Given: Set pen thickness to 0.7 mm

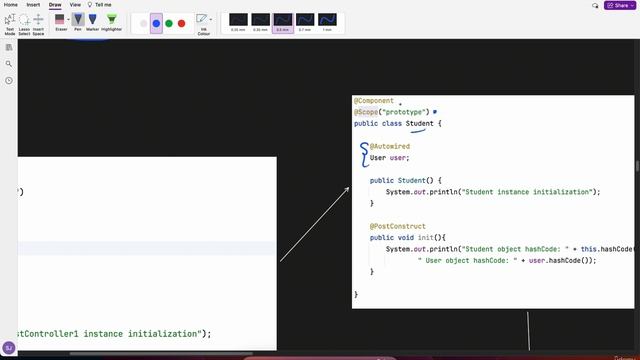Looking at the screenshot, I should tap(305, 22).
